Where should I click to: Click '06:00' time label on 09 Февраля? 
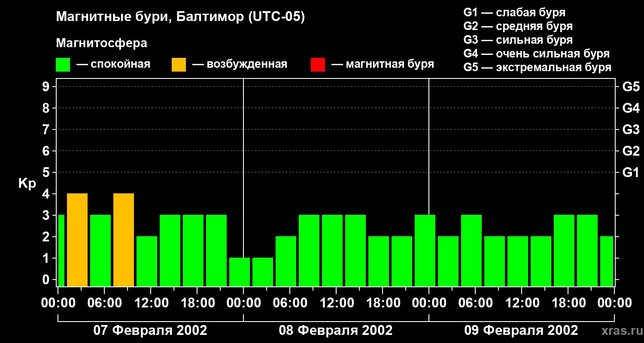tap(475, 303)
